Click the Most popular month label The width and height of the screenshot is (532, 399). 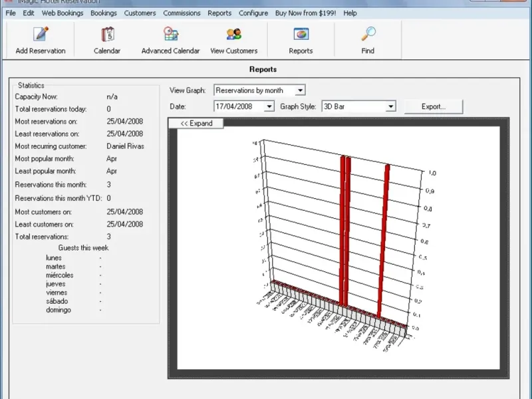tap(44, 158)
